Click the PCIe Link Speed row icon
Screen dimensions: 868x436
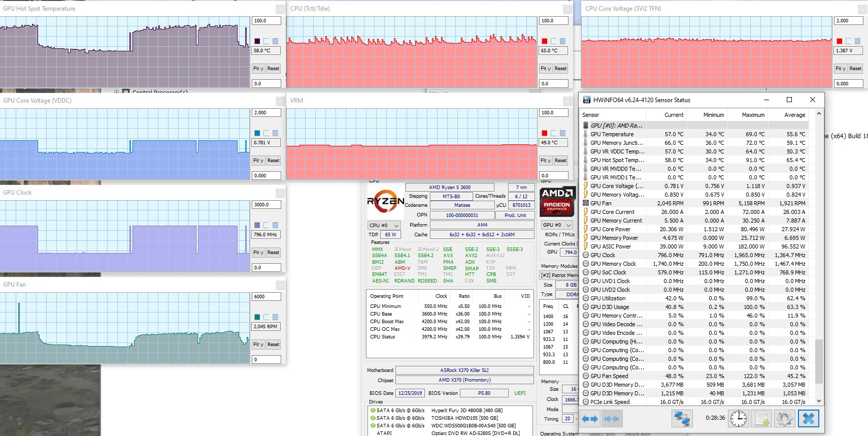[586, 402]
